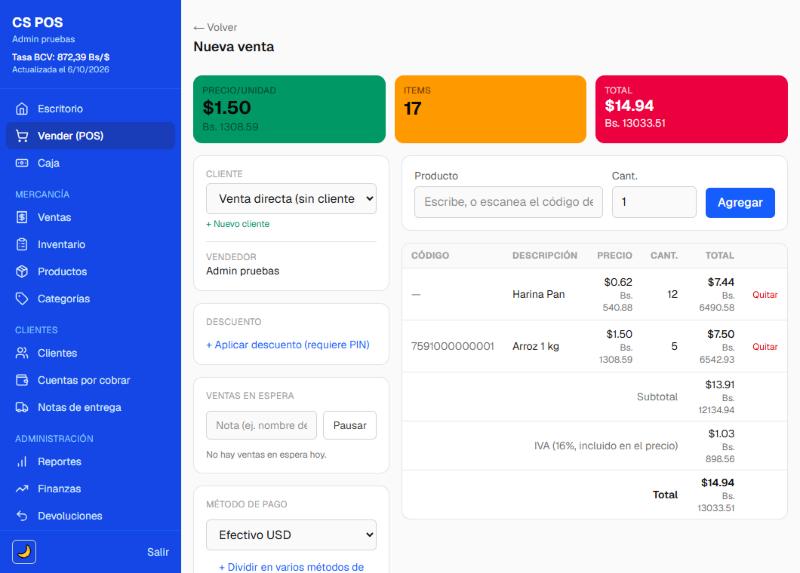
Task: Click the Nota input for ventas en espera
Action: tap(261, 426)
